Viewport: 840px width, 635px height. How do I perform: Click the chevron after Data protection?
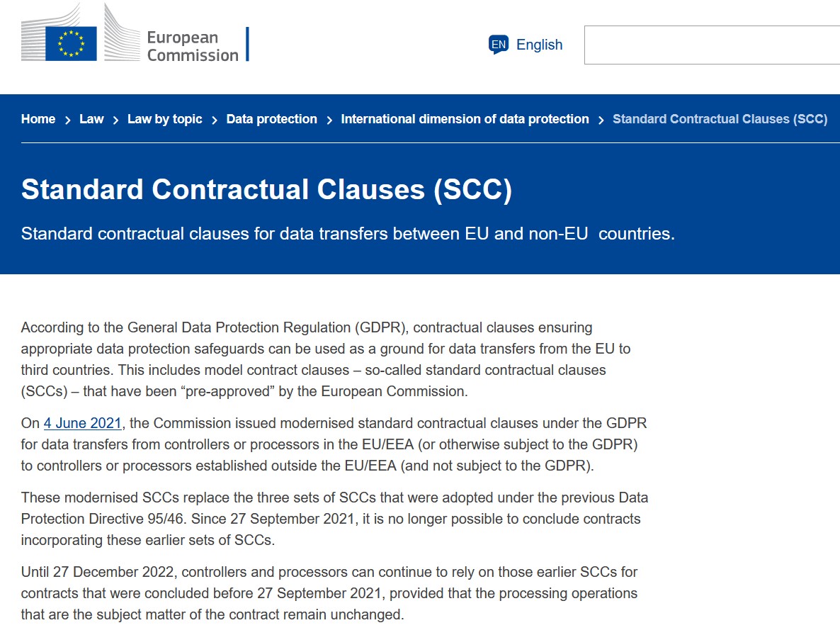[329, 120]
